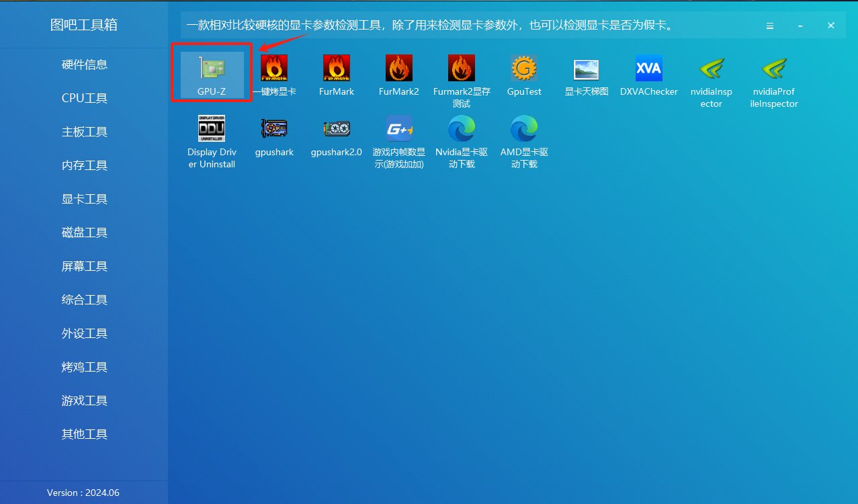Open the GpuTest application icon
Image resolution: width=858 pixels, height=504 pixels.
(524, 75)
